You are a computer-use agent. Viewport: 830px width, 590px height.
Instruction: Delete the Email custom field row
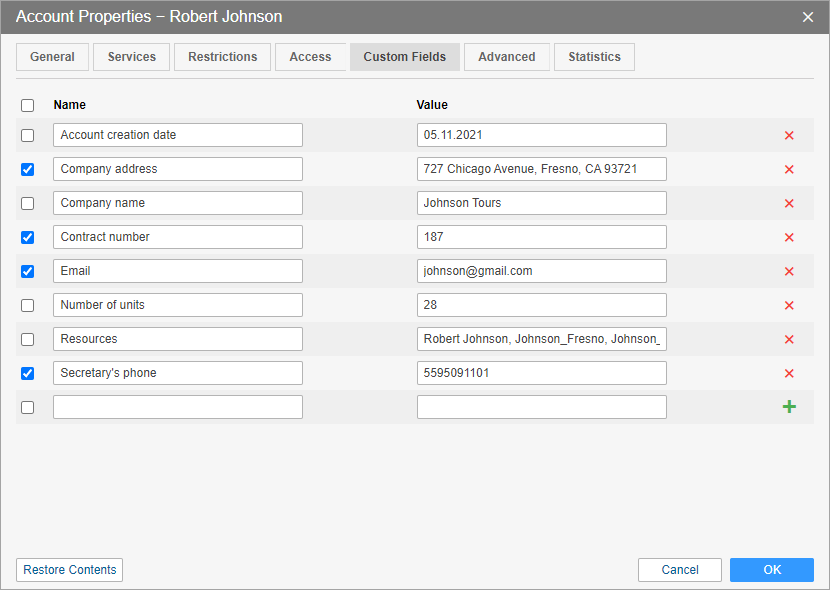coord(789,271)
